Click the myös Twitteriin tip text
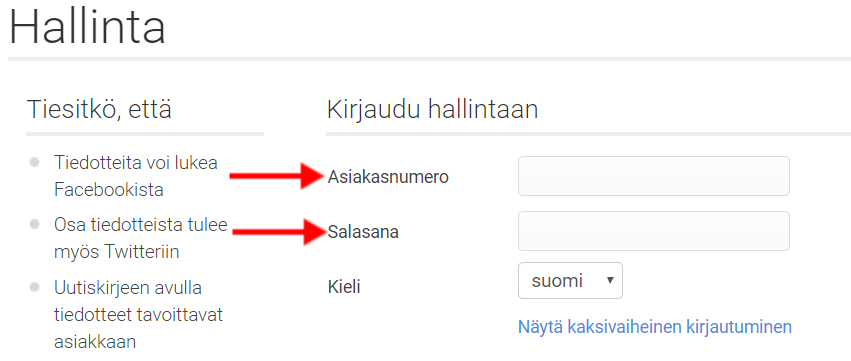The width and height of the screenshot is (851, 361). point(117,252)
